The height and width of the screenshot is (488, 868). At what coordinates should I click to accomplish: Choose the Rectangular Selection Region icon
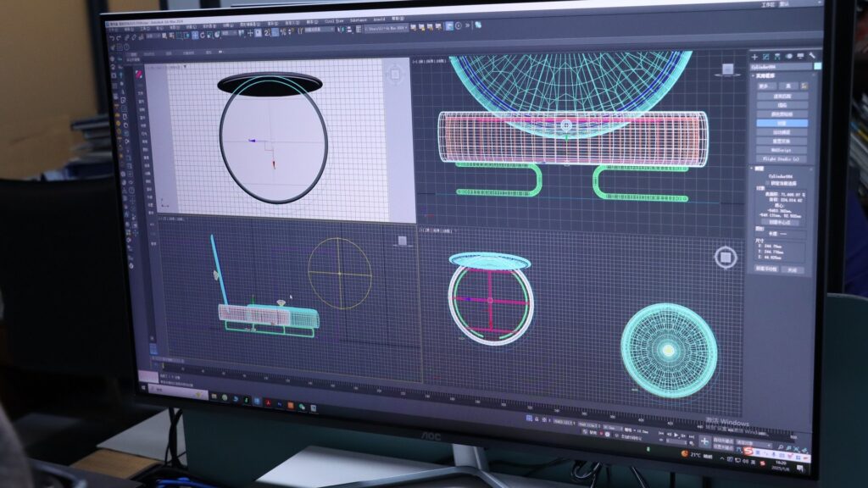click(178, 35)
